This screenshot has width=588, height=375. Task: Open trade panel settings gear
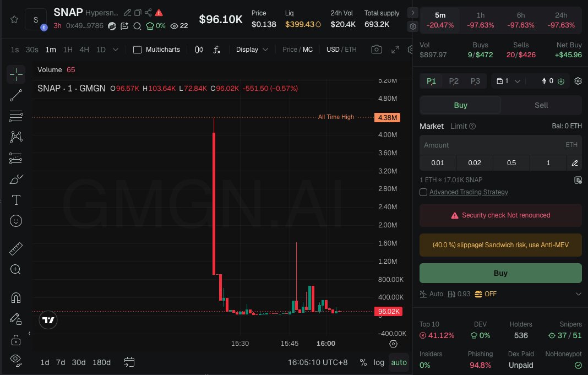[578, 81]
